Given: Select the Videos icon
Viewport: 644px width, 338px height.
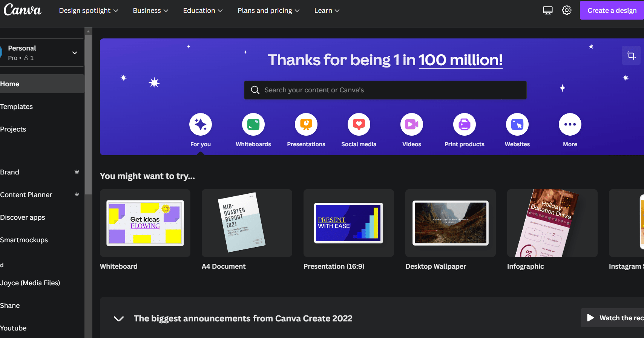Looking at the screenshot, I should (x=412, y=124).
